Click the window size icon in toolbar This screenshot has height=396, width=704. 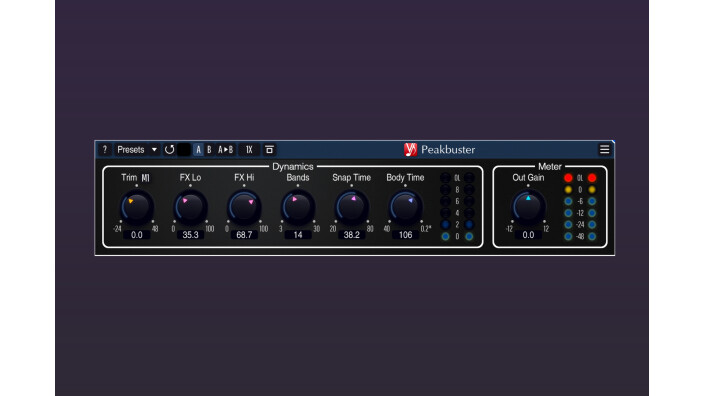[269, 150]
